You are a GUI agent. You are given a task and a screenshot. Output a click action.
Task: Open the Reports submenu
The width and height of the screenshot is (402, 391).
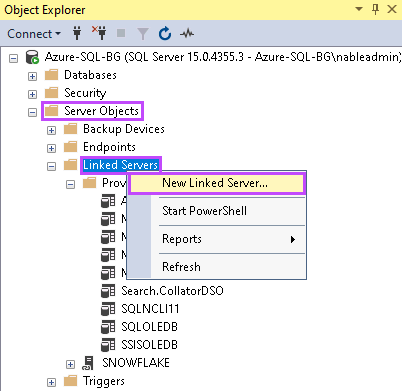(217, 239)
